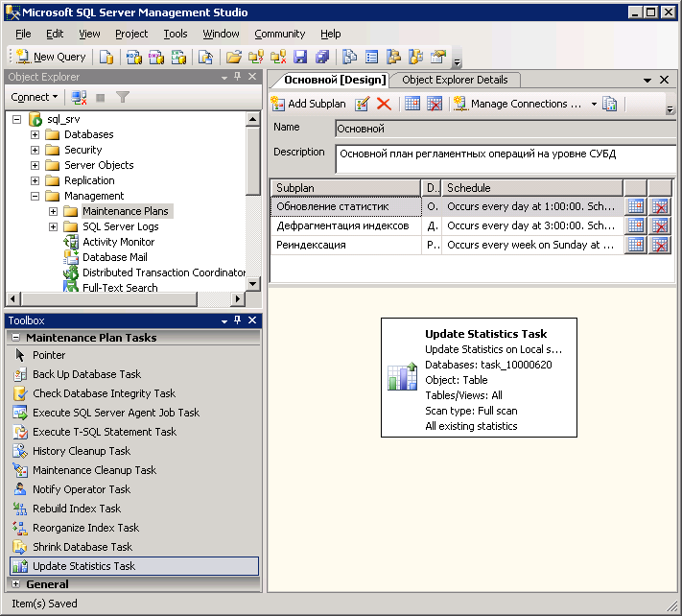This screenshot has height=616, width=682.
Task: Remove schedule for Дефрагментация индексов row
Action: click(659, 225)
